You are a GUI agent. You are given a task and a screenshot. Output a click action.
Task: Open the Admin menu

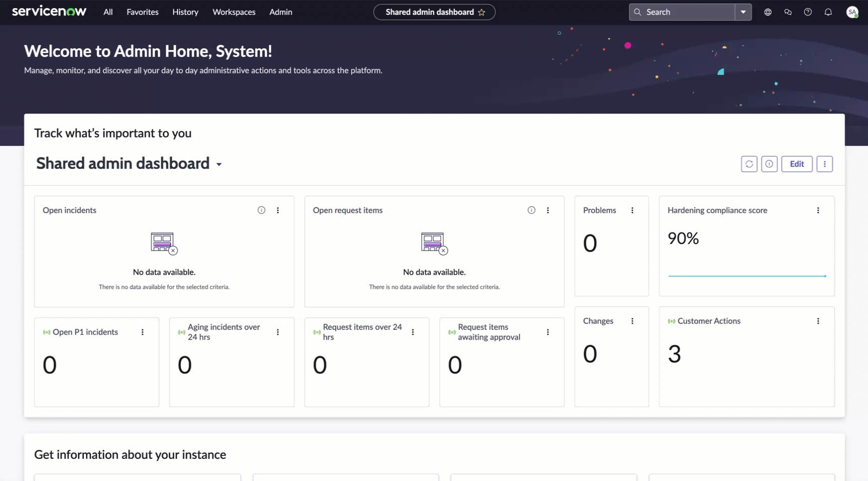281,12
